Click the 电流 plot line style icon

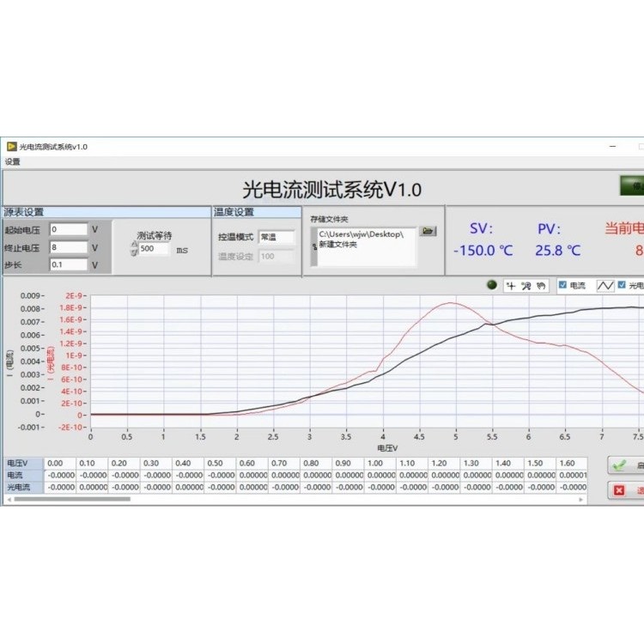[605, 286]
